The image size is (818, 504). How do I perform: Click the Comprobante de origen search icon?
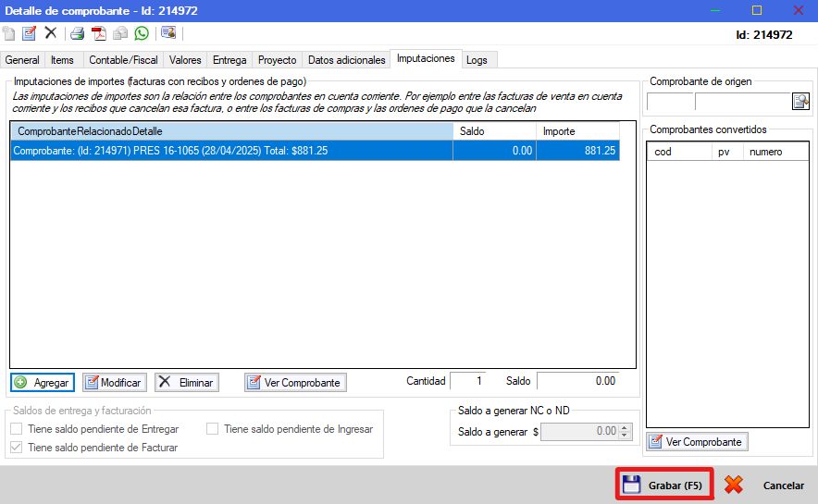tap(800, 101)
